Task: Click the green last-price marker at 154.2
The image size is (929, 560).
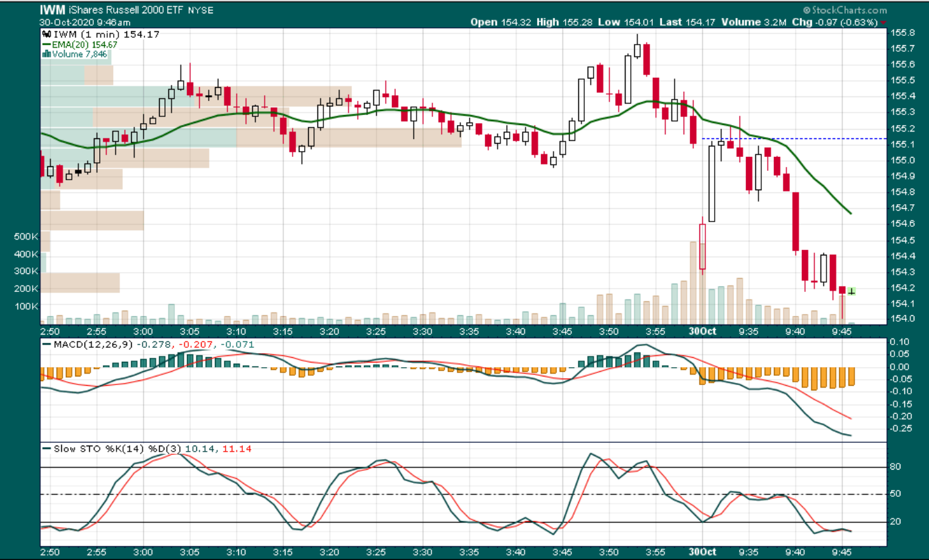Action: coord(852,291)
